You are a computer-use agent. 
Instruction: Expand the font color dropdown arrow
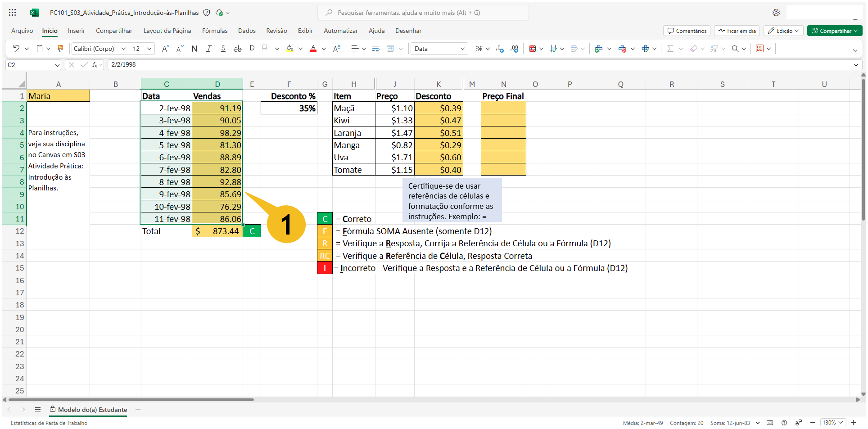[x=324, y=49]
